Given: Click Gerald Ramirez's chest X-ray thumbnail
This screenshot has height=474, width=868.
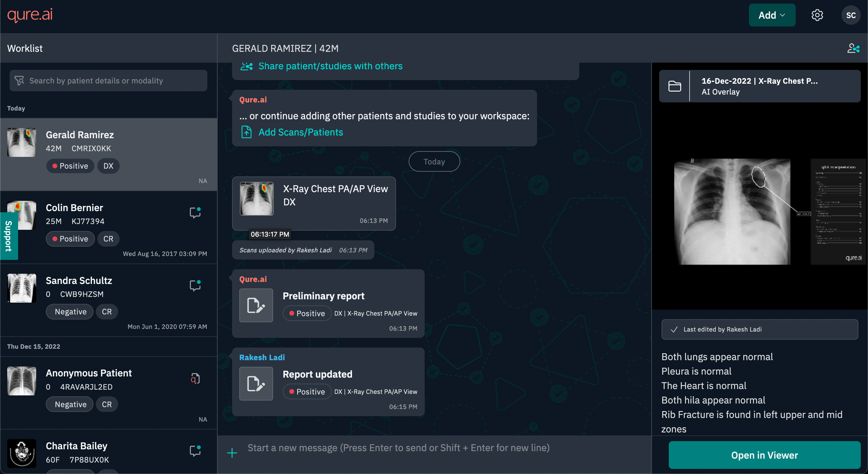Looking at the screenshot, I should pos(22,142).
